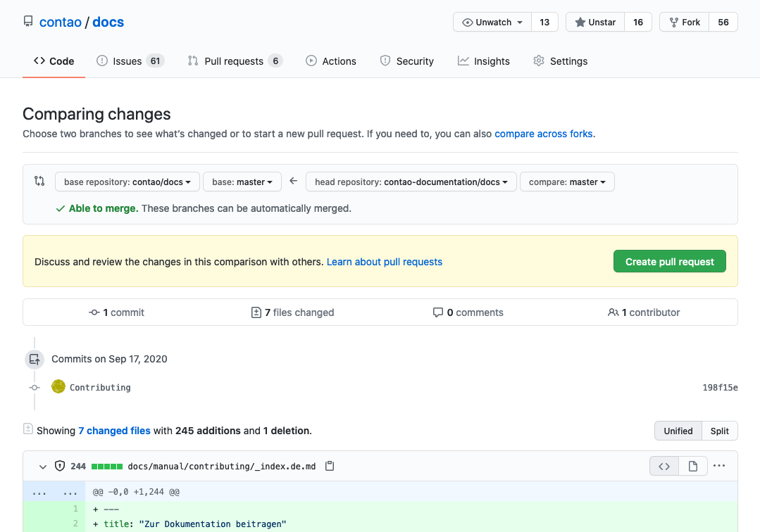This screenshot has width=760, height=532.
Task: Open the compare across forks link
Action: [543, 134]
